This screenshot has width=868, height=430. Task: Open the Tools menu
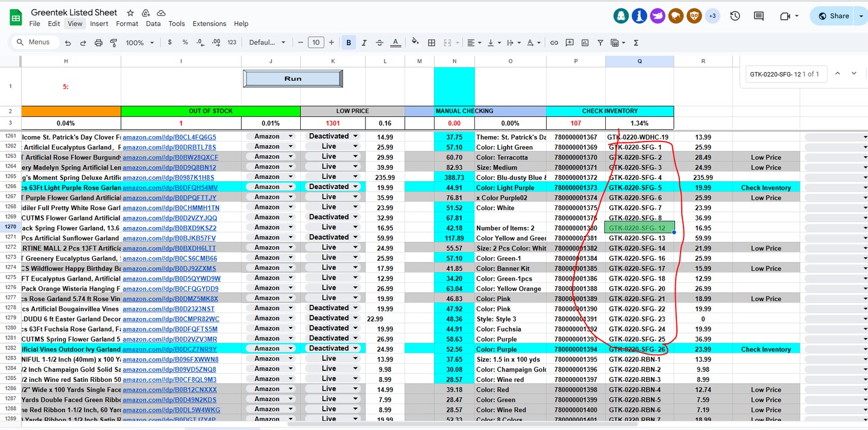pyautogui.click(x=177, y=23)
